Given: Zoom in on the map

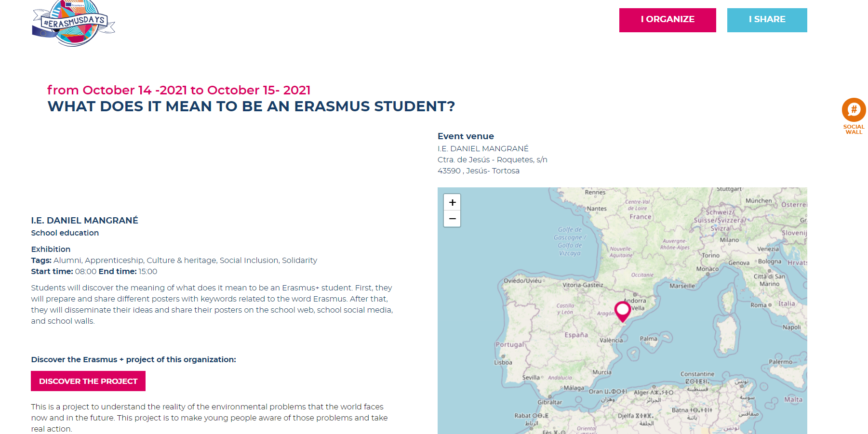Looking at the screenshot, I should (452, 202).
